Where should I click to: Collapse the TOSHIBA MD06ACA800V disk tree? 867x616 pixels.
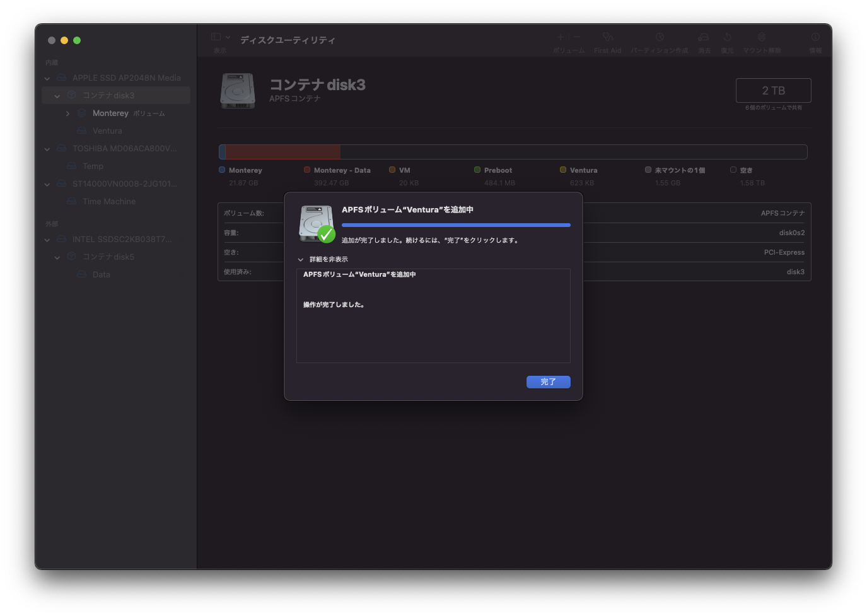click(47, 149)
